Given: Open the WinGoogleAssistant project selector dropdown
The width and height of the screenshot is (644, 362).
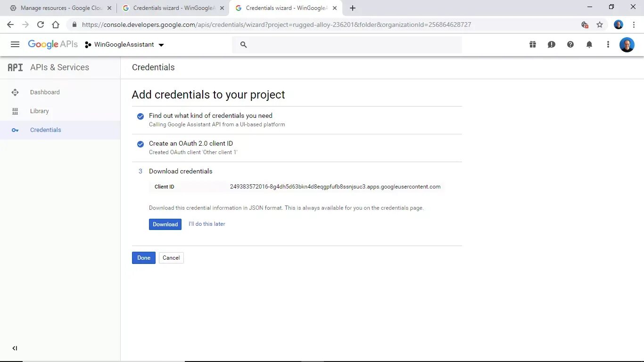Looking at the screenshot, I should point(124,45).
